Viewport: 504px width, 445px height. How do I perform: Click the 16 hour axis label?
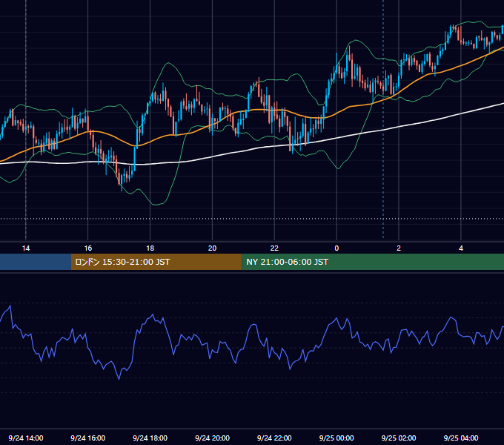[x=87, y=248]
